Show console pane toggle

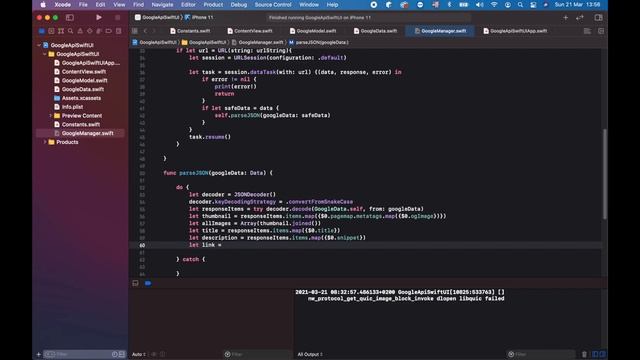click(602, 354)
